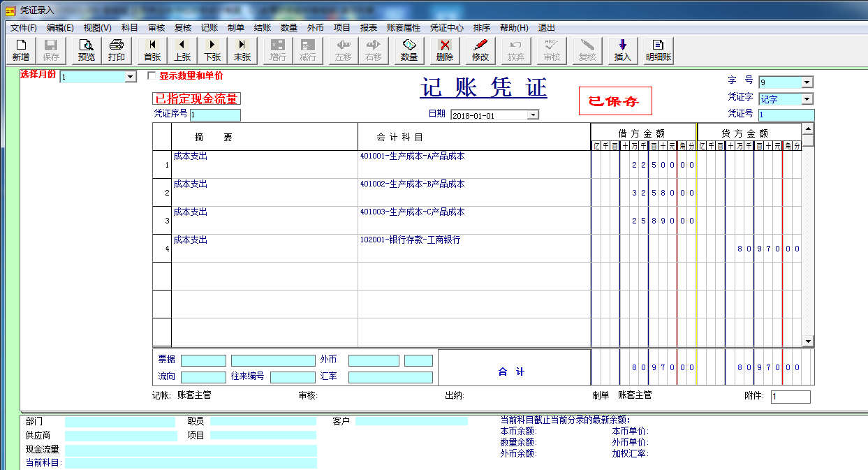Delete voucher with the 删除 icon
Image resolution: width=868 pixels, height=470 pixels.
(445, 50)
